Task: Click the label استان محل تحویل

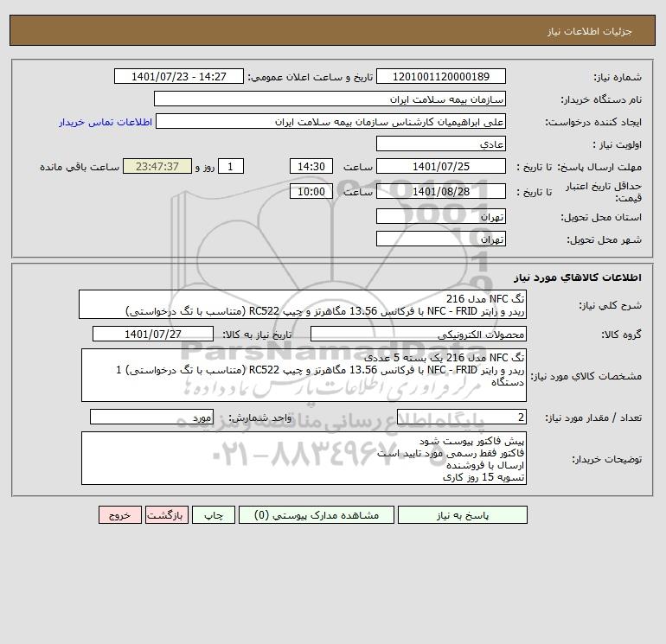Action: 601,217
